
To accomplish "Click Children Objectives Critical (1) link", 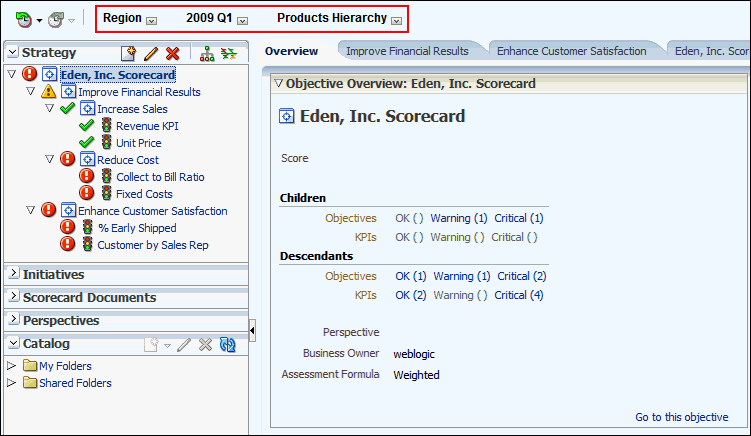I will 519,218.
